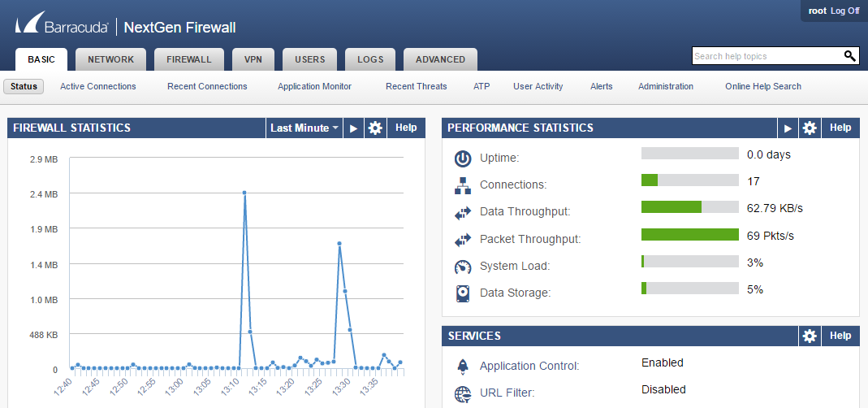This screenshot has width=868, height=408.
Task: Open Active Connections page
Action: pyautogui.click(x=98, y=86)
